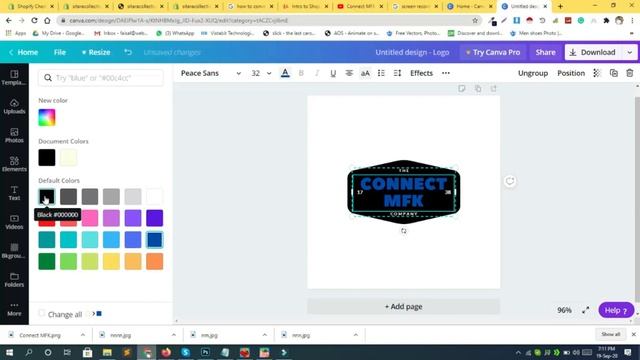Toggle bulleted list formatting

click(x=381, y=73)
